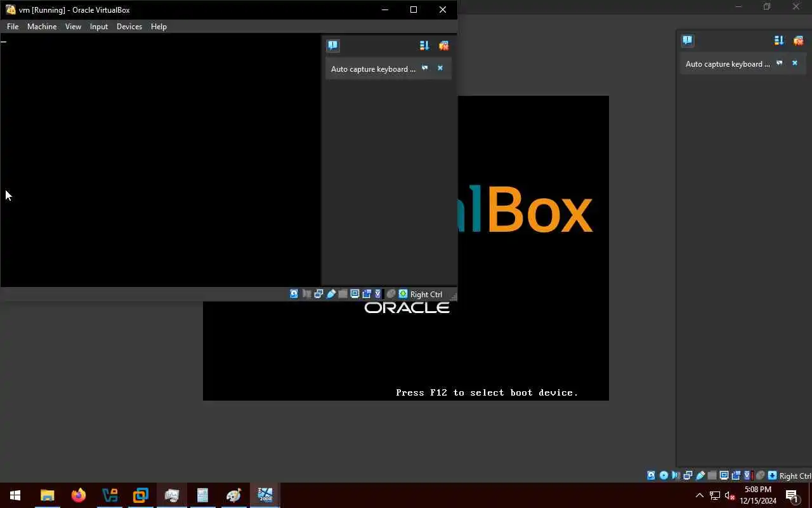Dismiss the front window's Auto capture keyboard notification
This screenshot has height=508, width=812.
(440, 68)
